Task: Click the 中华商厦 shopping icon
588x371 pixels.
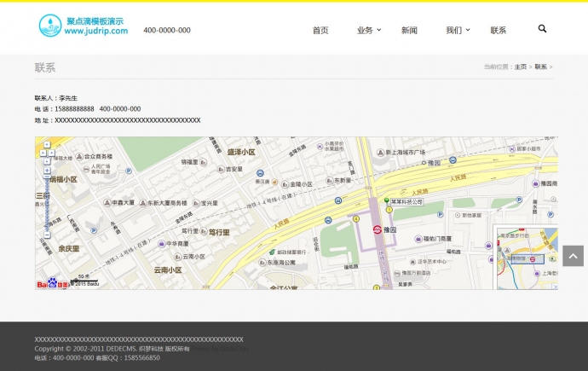Action: [x=162, y=244]
